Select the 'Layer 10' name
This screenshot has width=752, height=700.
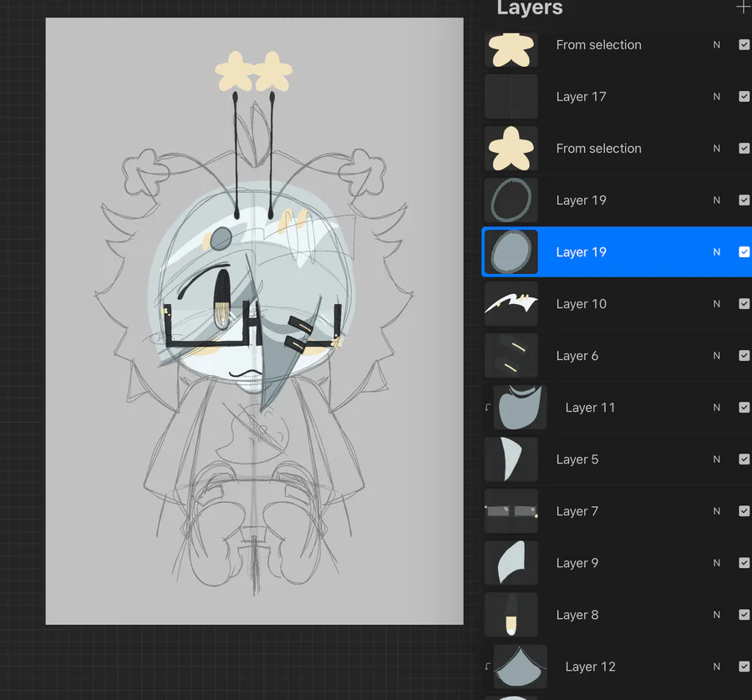(x=582, y=303)
